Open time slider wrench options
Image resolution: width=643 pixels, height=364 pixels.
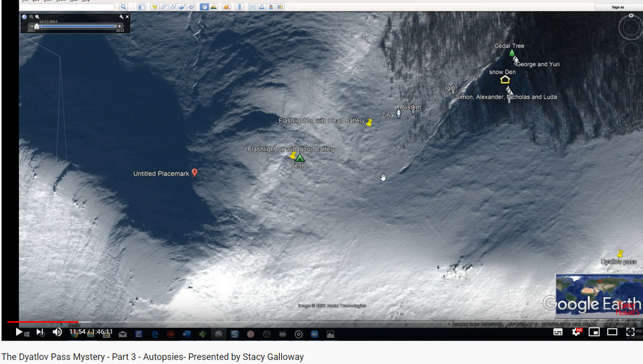[x=121, y=17]
